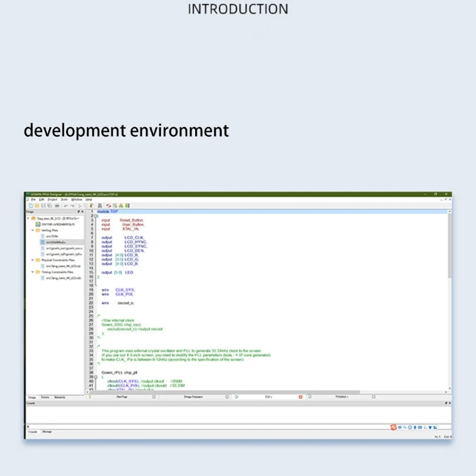
Task: Click the green Programmer toolbar icon
Action: 127,205
